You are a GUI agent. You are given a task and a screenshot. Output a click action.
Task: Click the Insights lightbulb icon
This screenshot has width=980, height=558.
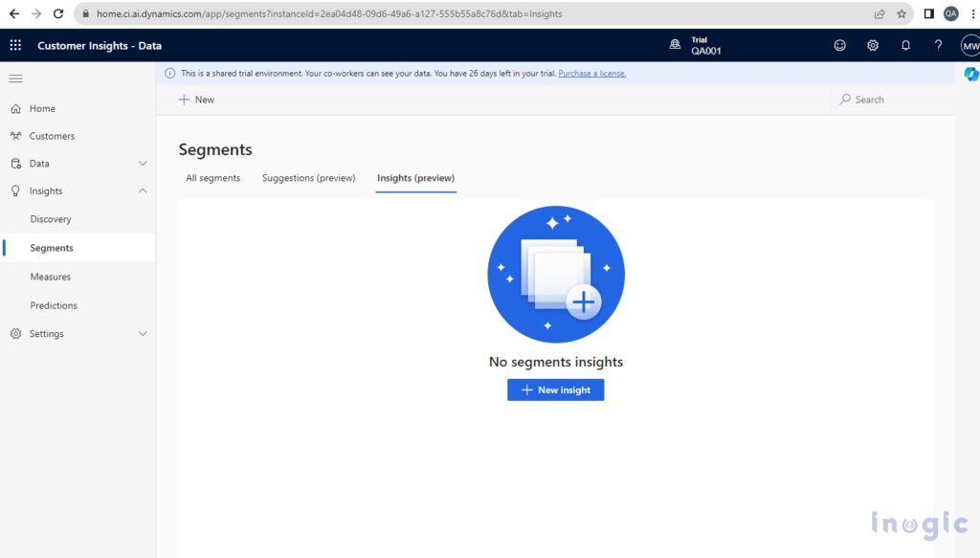point(17,190)
